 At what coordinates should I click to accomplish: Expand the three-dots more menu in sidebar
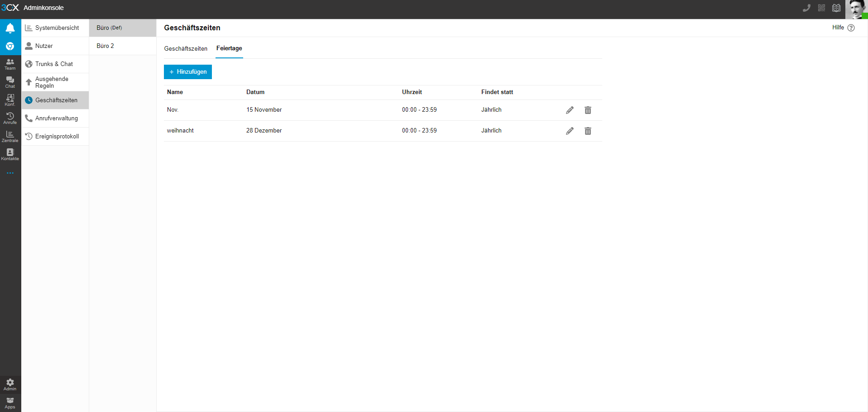coord(10,173)
